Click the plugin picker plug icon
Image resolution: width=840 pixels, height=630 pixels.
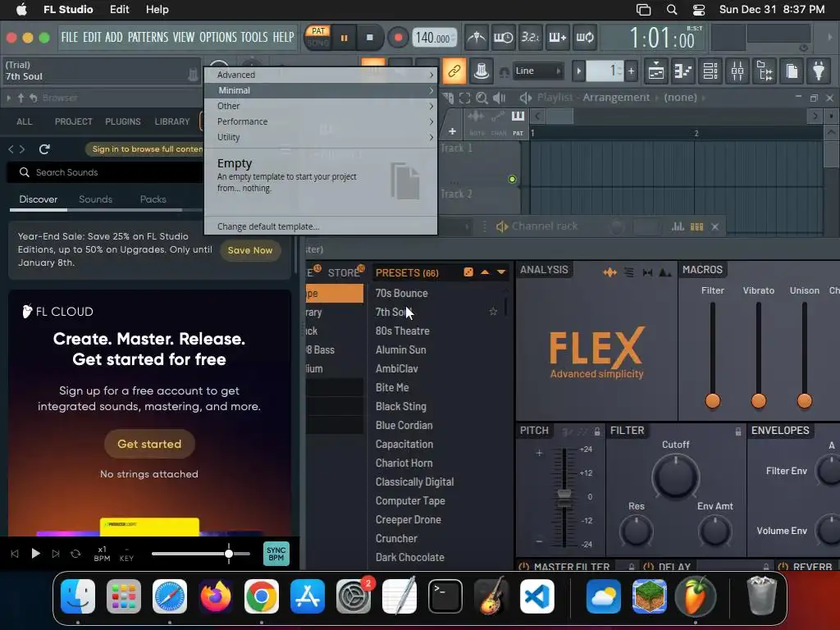819,71
